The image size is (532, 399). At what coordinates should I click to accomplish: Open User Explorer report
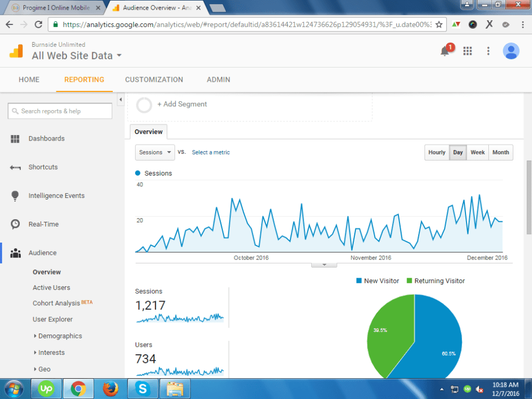[53, 320]
